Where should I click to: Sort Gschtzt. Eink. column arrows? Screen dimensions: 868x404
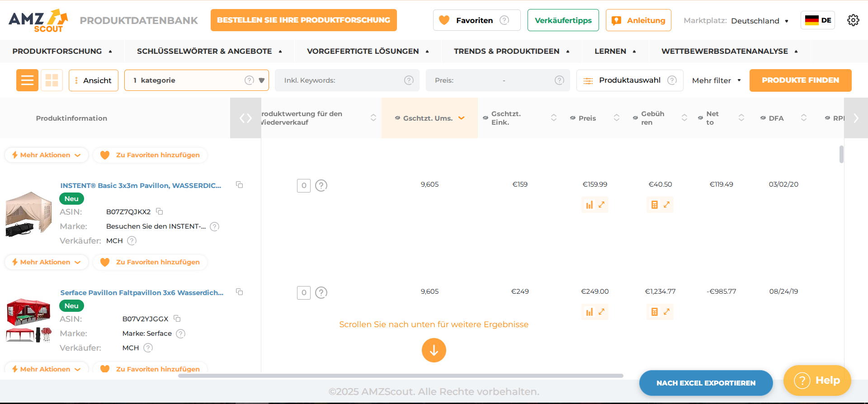point(554,118)
